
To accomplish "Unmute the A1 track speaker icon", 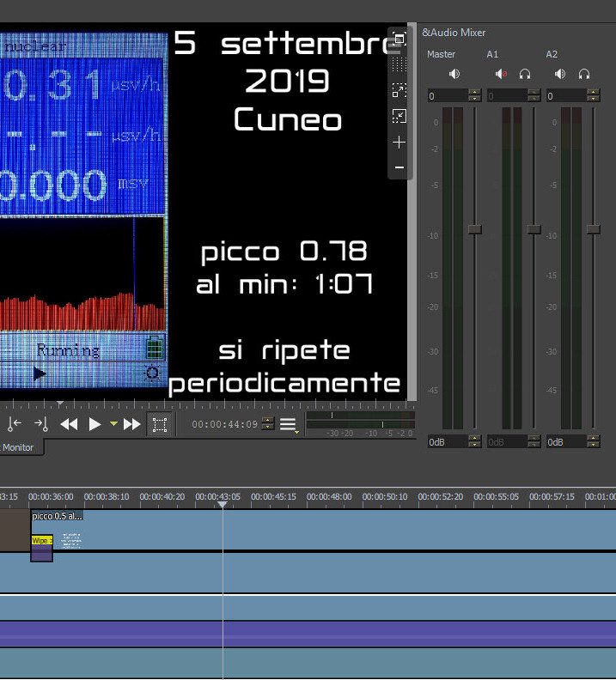I will 501,74.
